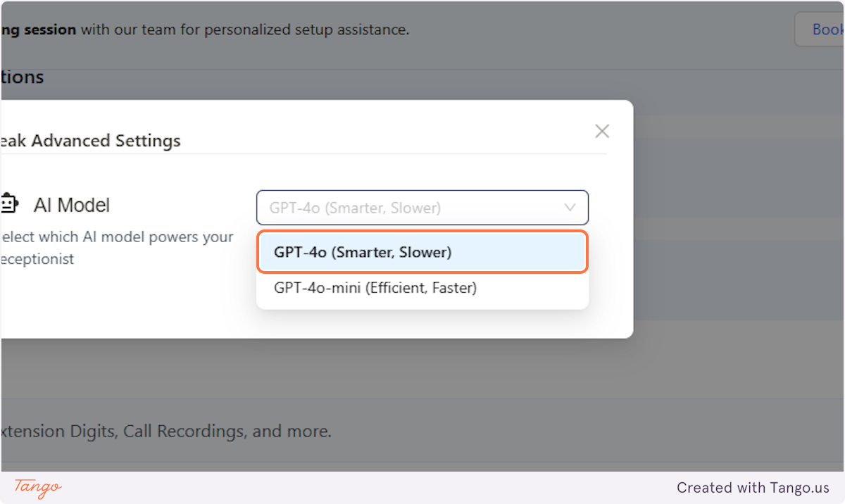Click the partially visible heading behind dialog
The width and height of the screenshot is (845, 504).
(22, 77)
